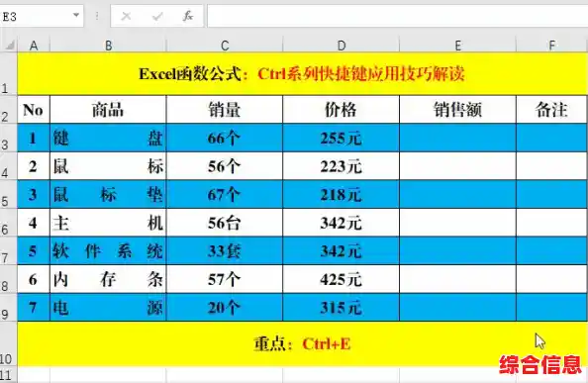Viewport: 588px width, 383px height.
Task: Select row 5 header
Action: coord(8,195)
